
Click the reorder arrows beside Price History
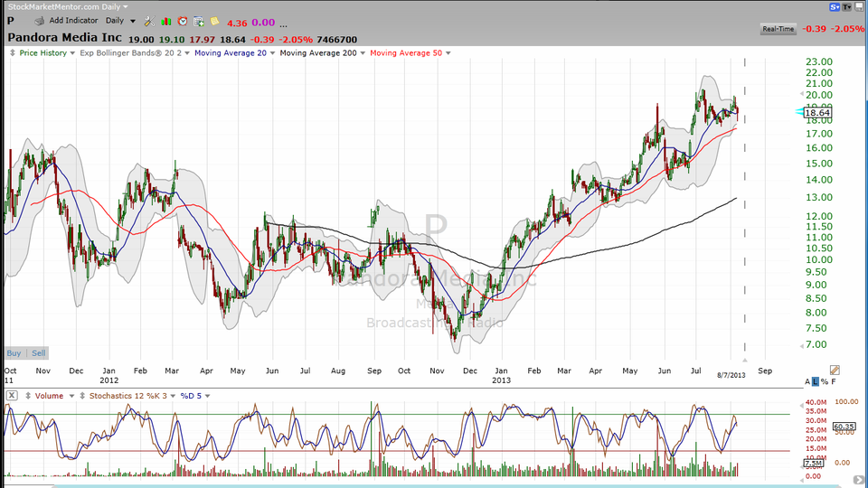coord(13,53)
